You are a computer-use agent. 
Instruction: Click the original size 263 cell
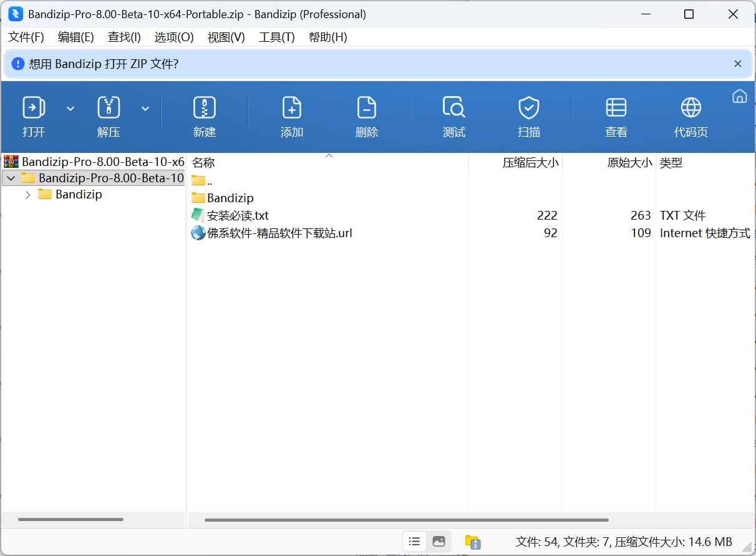(x=641, y=215)
